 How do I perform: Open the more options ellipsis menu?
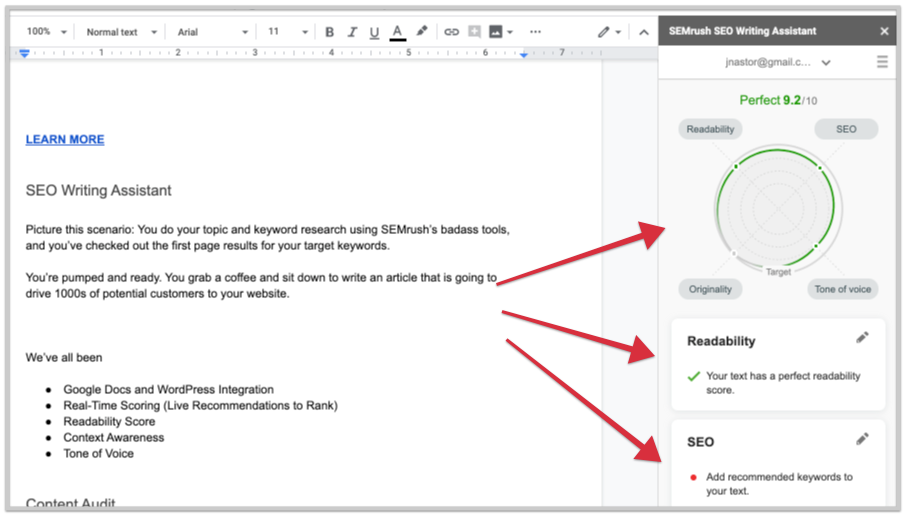click(x=536, y=32)
